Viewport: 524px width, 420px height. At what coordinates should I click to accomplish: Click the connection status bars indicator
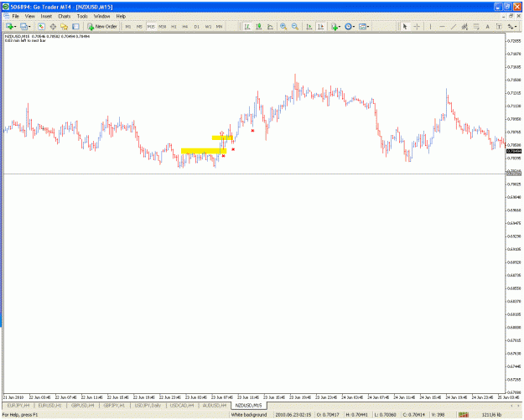(464, 415)
